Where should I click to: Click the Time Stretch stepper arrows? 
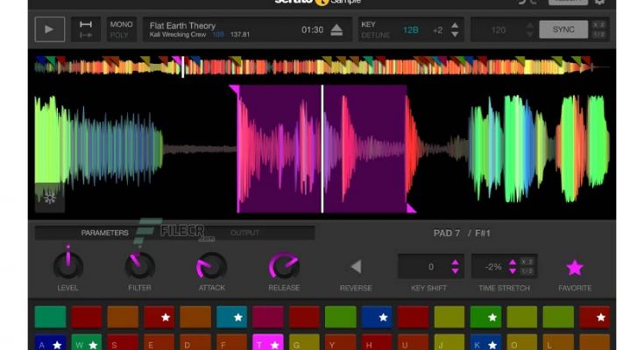coord(513,267)
